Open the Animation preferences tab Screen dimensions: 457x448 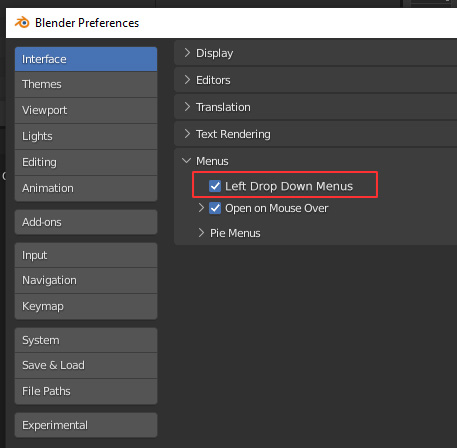coord(86,188)
